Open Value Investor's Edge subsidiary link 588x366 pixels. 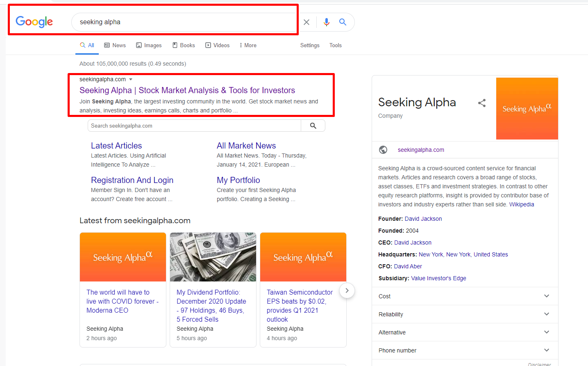click(x=438, y=278)
